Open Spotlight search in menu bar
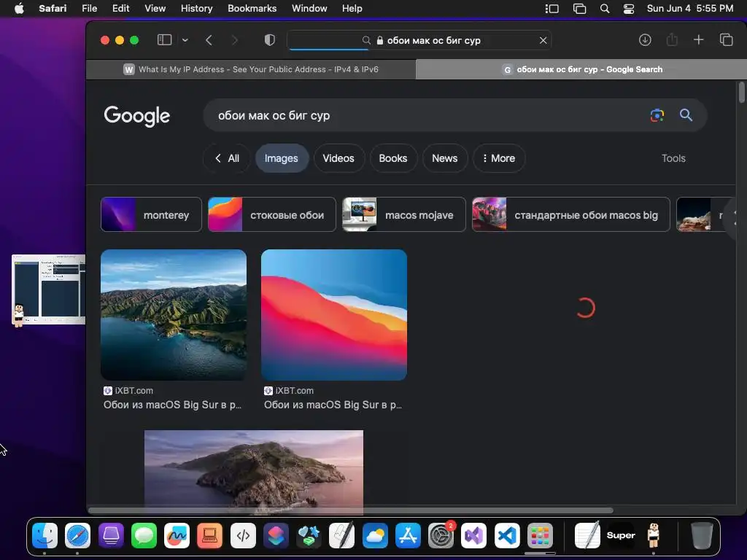This screenshot has height=560, width=747. (605, 9)
